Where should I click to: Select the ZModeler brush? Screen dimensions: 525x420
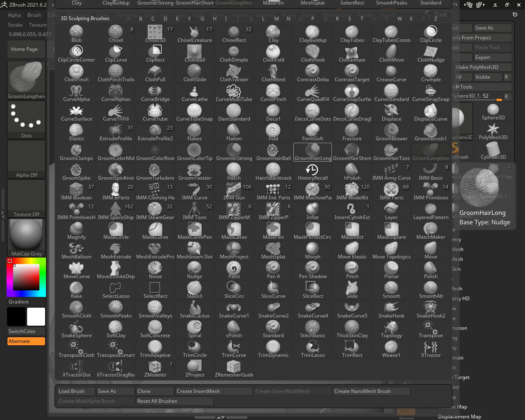pos(155,369)
